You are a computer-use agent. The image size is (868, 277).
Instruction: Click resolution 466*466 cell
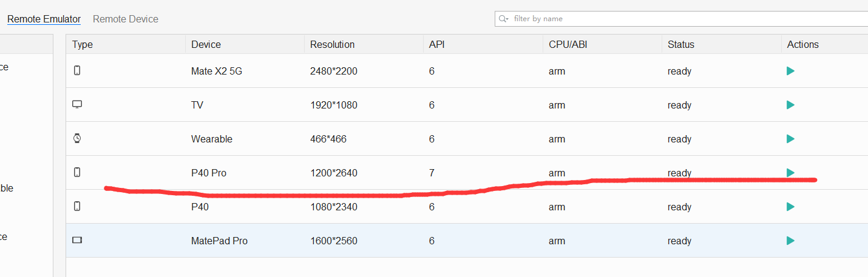(328, 139)
